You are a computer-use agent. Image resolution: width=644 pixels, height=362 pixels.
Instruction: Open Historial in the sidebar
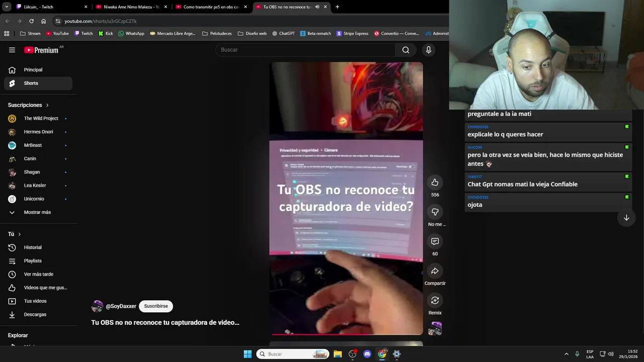38,247
